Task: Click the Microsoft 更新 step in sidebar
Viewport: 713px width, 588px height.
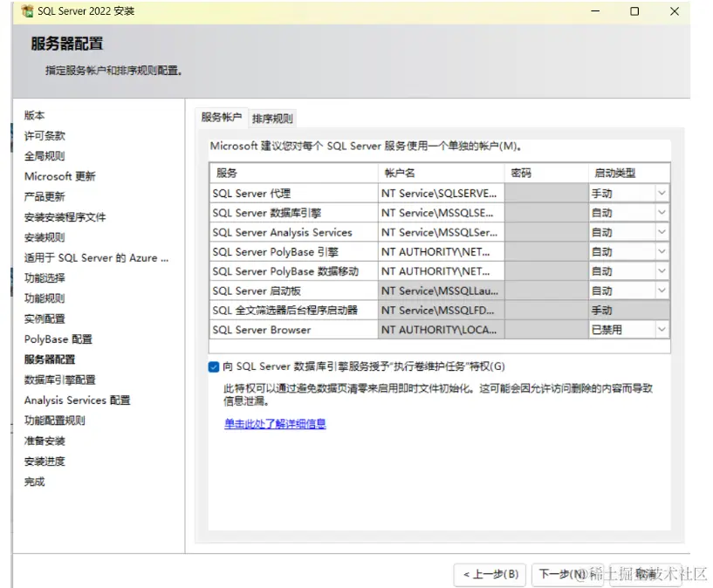Action: [60, 176]
